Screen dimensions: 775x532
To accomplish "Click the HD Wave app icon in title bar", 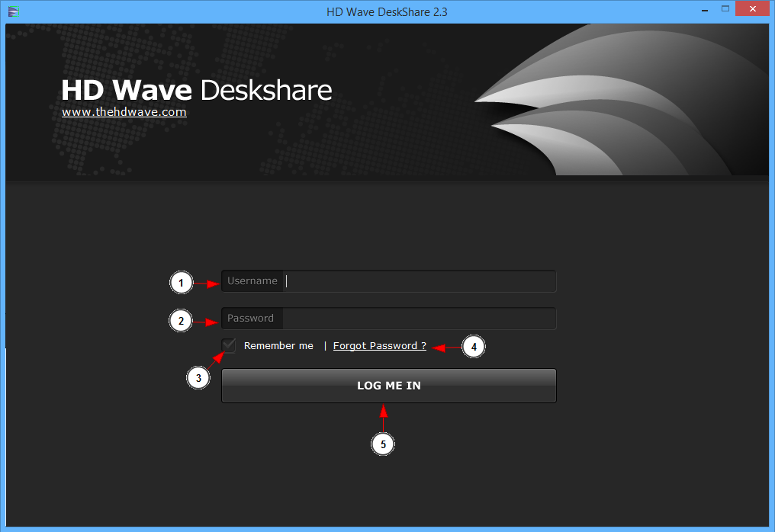I will click(13, 11).
